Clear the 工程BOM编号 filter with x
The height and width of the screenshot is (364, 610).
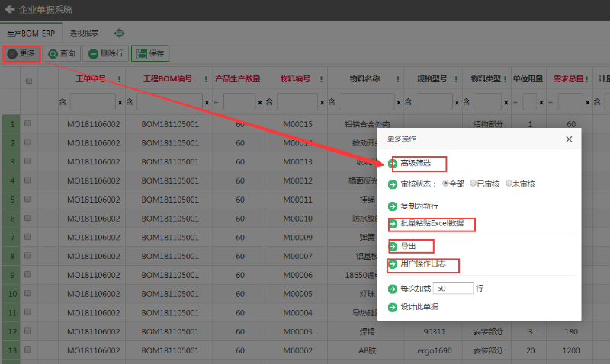coord(207,102)
